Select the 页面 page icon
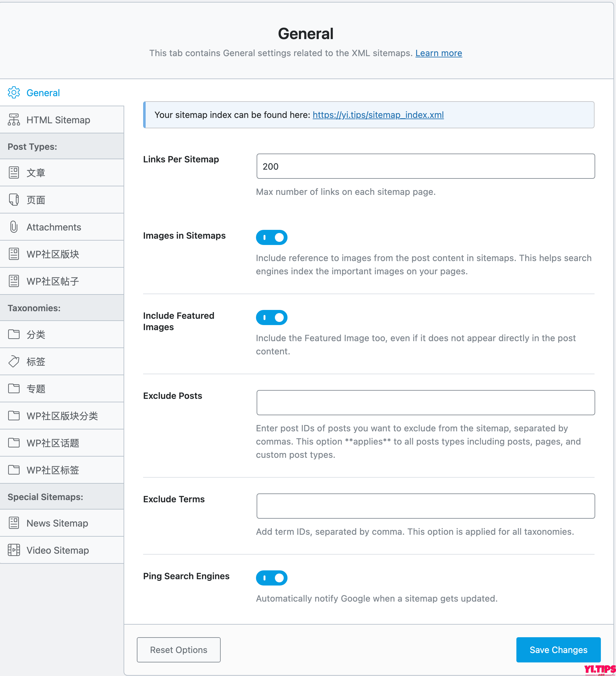Viewport: 616px width, 676px height. click(x=14, y=200)
